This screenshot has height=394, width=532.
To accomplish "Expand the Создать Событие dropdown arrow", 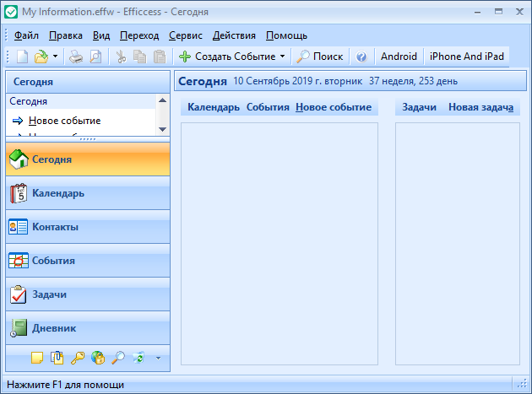I will pyautogui.click(x=282, y=57).
